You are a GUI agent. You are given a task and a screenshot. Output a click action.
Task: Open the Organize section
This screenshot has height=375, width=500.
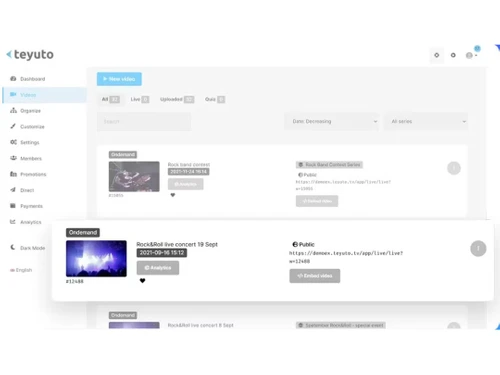(x=30, y=111)
